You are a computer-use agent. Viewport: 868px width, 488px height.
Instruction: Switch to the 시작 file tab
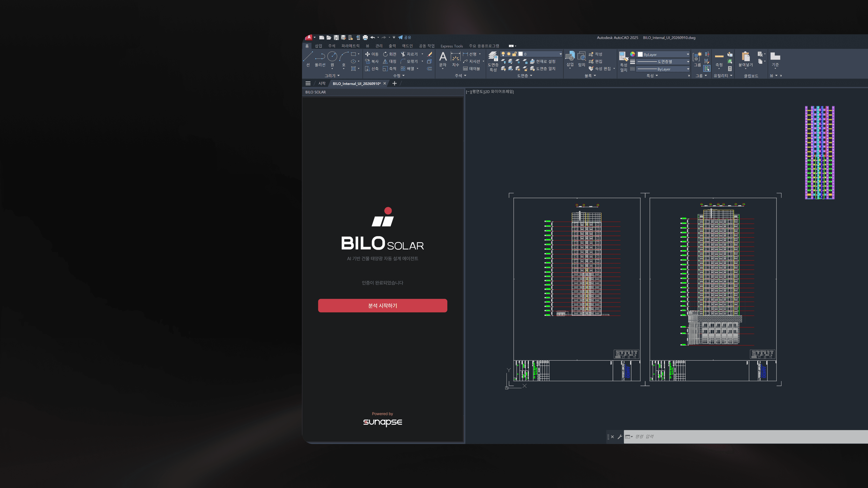(322, 84)
